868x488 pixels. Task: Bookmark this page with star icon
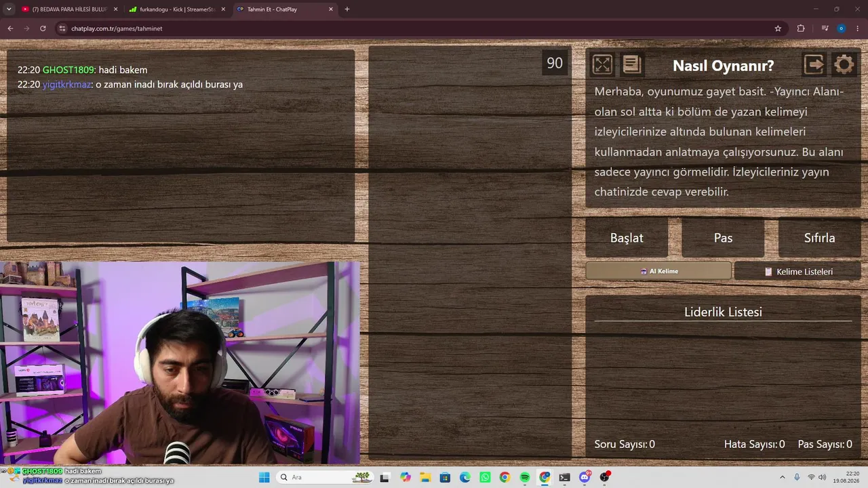[778, 28]
